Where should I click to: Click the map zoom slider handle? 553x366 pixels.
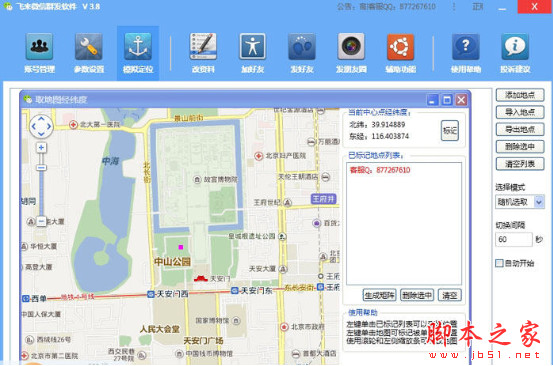(41, 167)
